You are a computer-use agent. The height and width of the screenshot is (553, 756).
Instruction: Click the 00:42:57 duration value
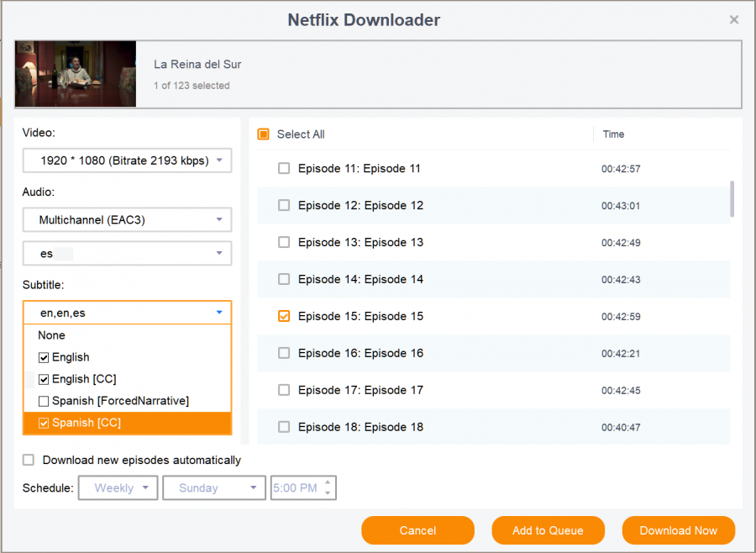pyautogui.click(x=621, y=169)
